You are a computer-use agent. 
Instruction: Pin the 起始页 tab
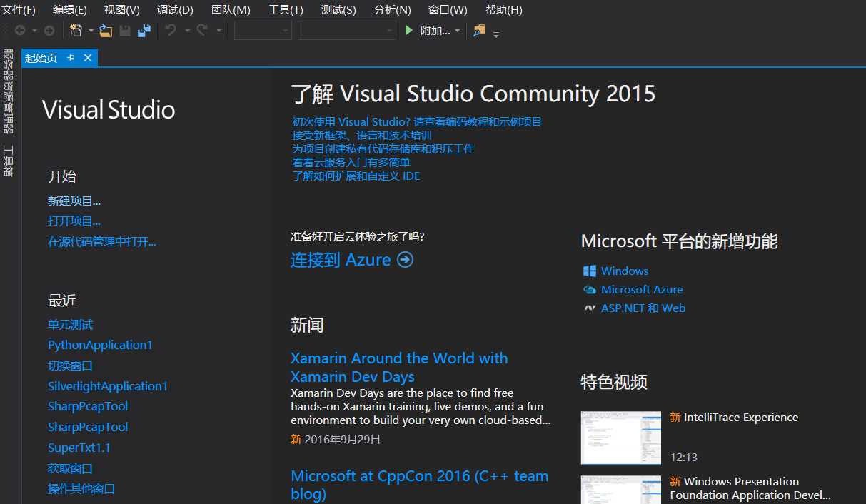tap(71, 58)
